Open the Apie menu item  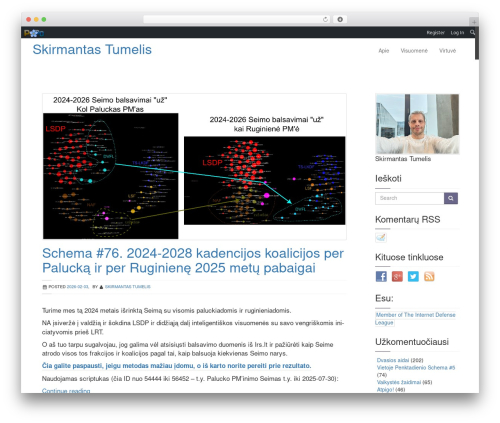pyautogui.click(x=384, y=51)
